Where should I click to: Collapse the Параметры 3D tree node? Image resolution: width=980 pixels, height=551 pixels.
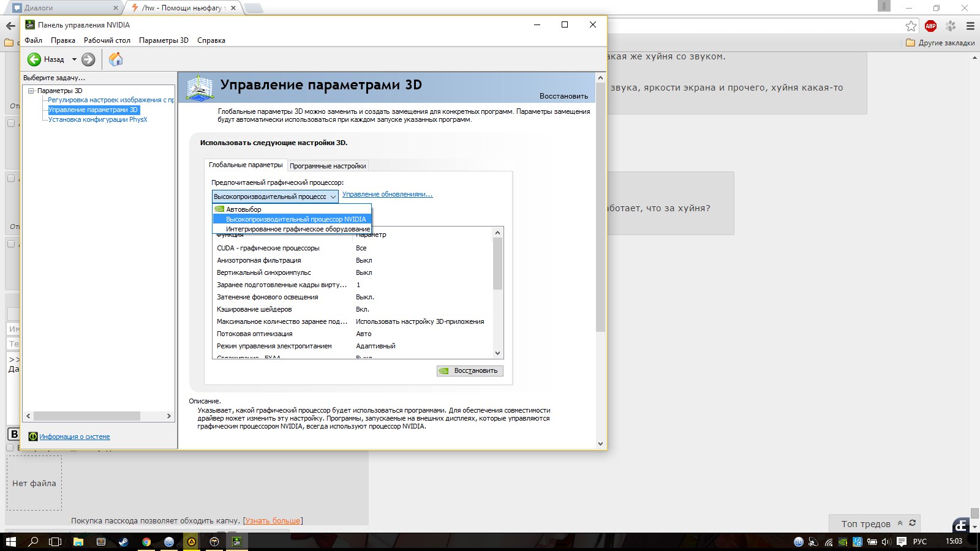(31, 91)
